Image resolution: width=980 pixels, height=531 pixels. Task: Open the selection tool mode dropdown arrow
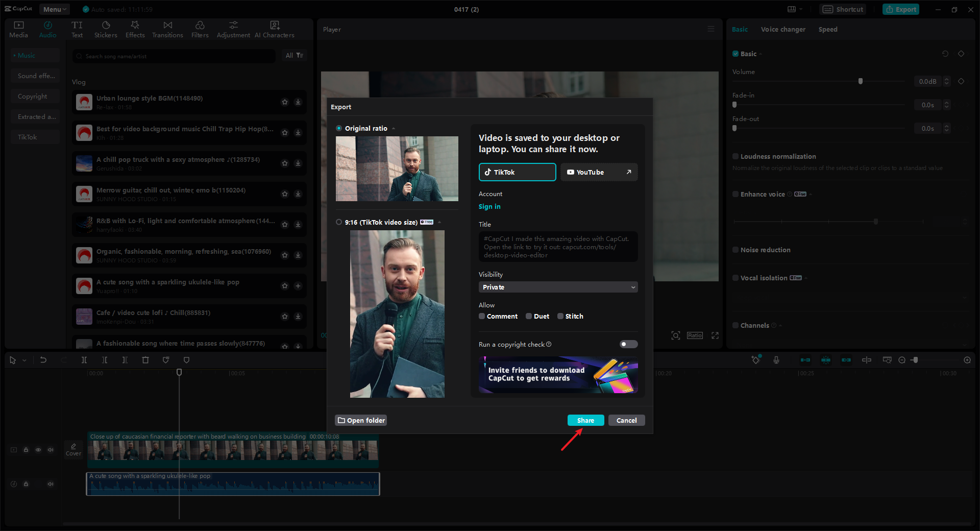point(24,360)
